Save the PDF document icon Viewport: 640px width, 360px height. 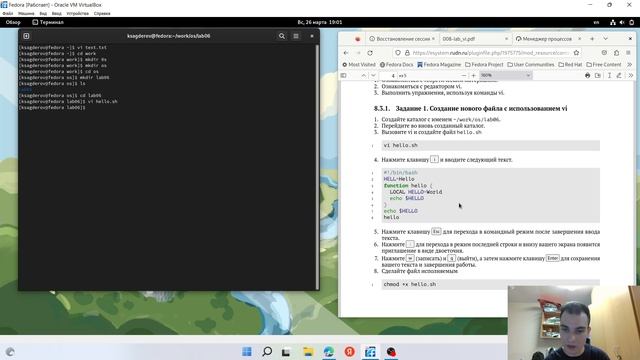click(598, 76)
